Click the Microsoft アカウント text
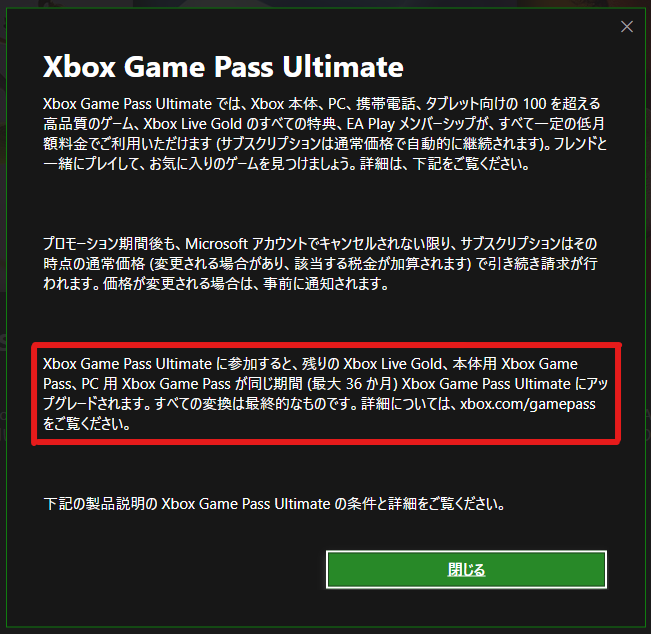Viewport: 651px width, 634px height. pos(247,244)
